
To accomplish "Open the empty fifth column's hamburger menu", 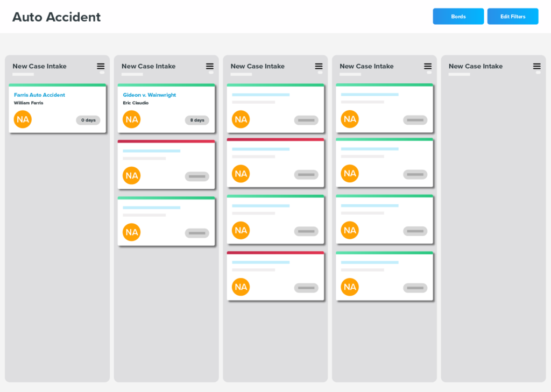I will (537, 66).
